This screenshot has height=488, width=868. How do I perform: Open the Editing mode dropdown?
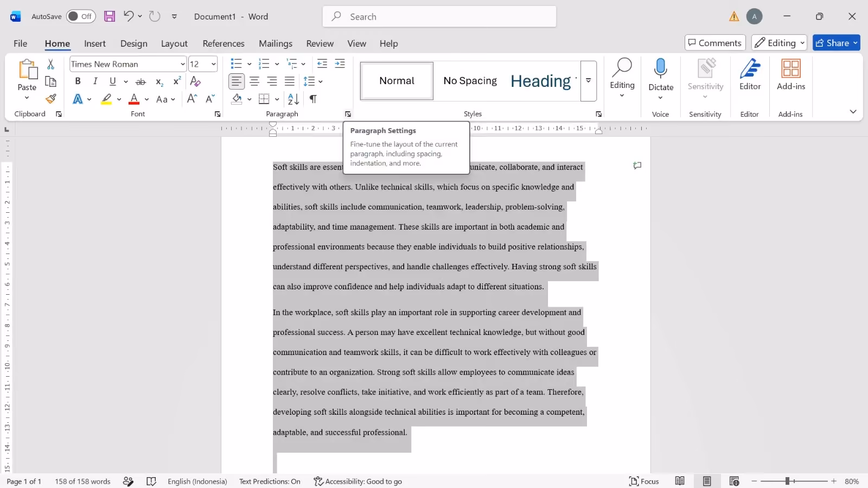(779, 43)
